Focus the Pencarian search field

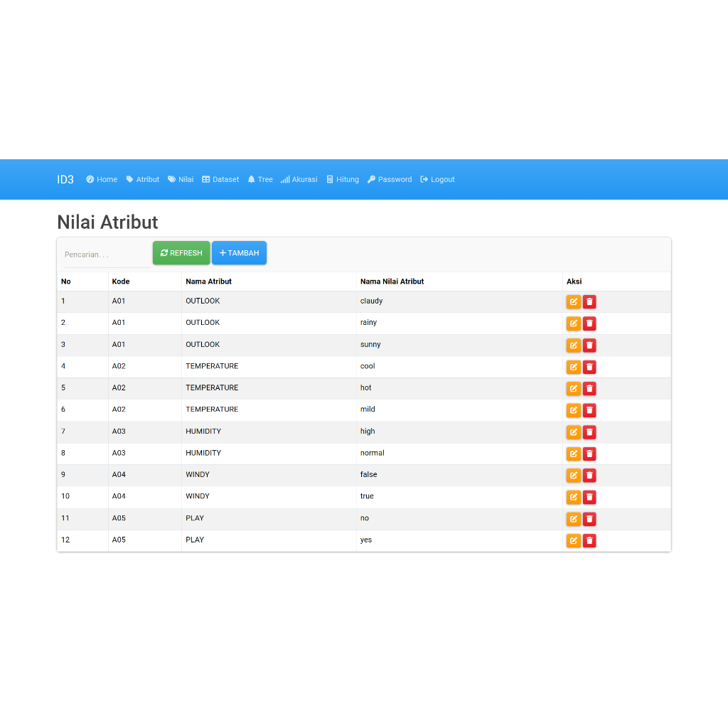pos(108,255)
